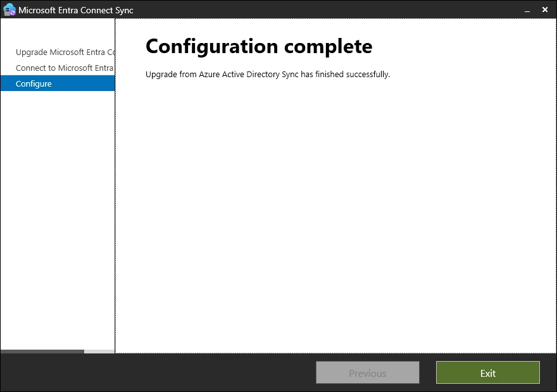Grab the sidebar horizontal scrollbar thumb
The height and width of the screenshot is (392, 557).
(42, 352)
